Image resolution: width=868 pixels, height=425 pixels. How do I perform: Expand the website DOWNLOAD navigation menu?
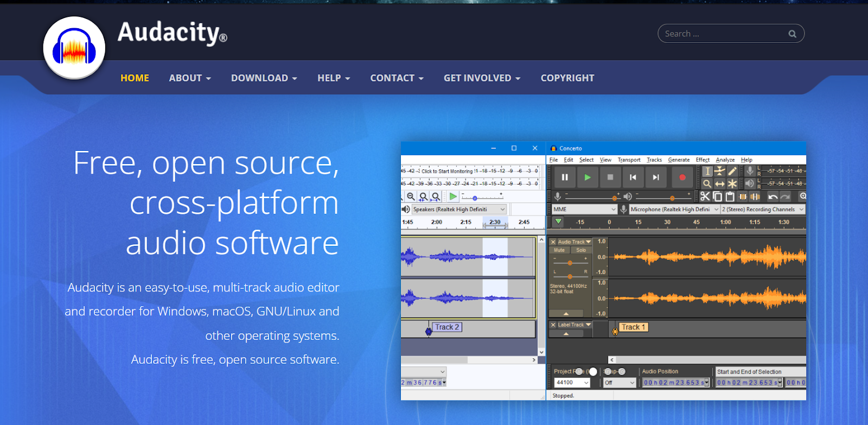(x=264, y=78)
